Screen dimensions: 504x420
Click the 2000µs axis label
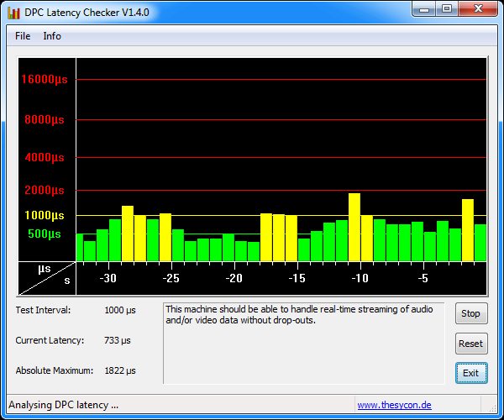pyautogui.click(x=45, y=190)
